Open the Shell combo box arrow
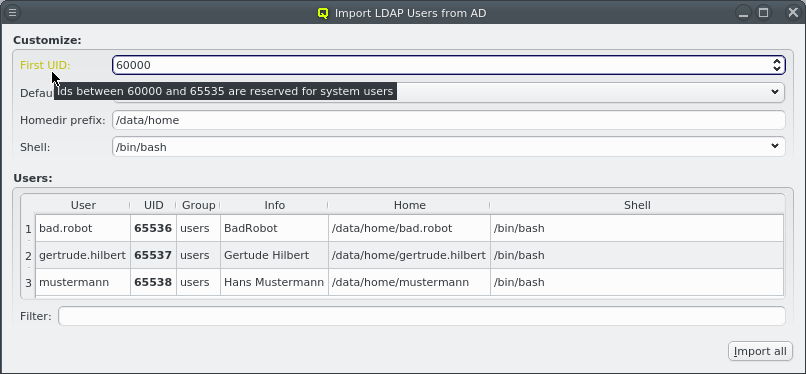 pyautogui.click(x=775, y=146)
